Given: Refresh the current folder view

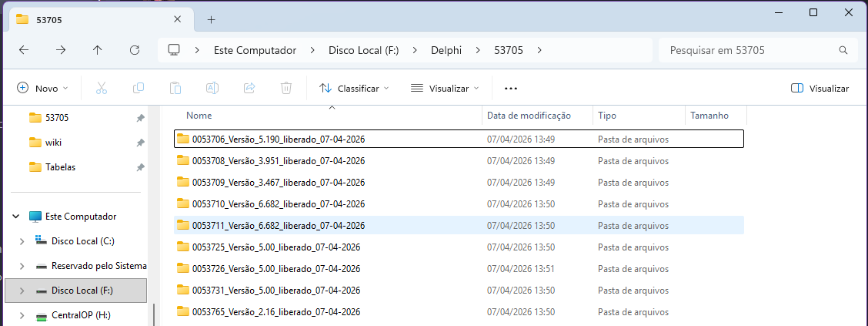Looking at the screenshot, I should click(x=135, y=50).
